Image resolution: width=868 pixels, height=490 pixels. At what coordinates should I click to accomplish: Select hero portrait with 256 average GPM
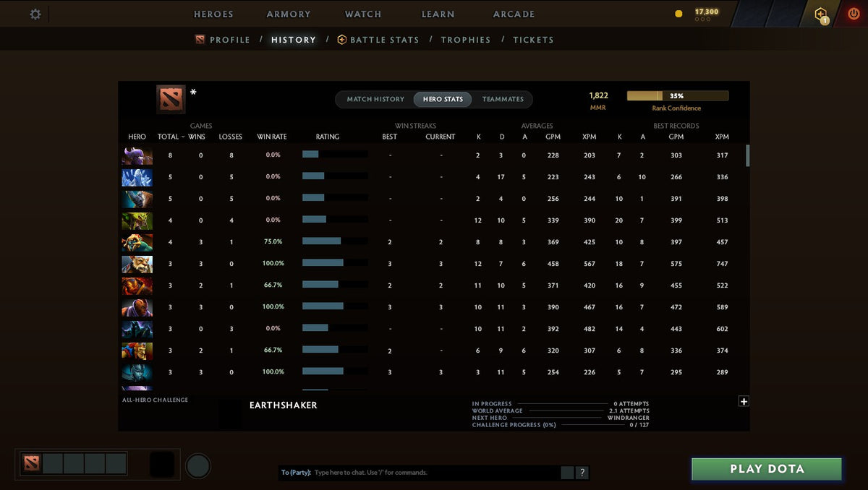(137, 199)
